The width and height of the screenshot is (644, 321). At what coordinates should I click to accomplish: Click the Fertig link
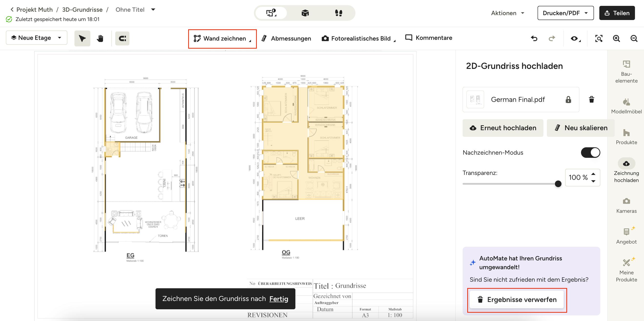click(x=279, y=299)
